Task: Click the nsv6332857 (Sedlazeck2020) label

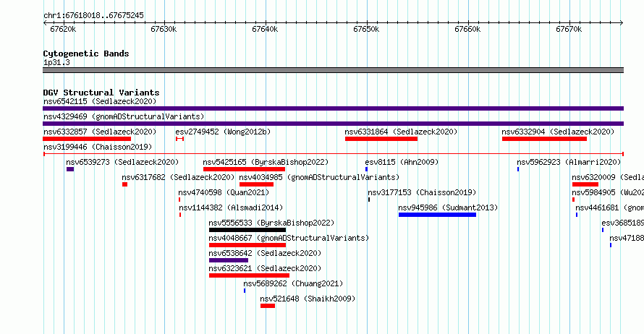Action: click(100, 132)
